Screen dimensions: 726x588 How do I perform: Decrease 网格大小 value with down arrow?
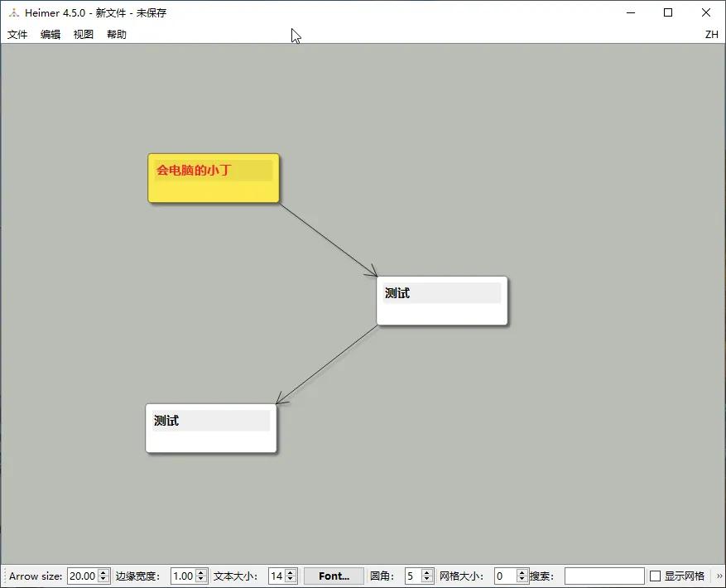[x=522, y=580]
